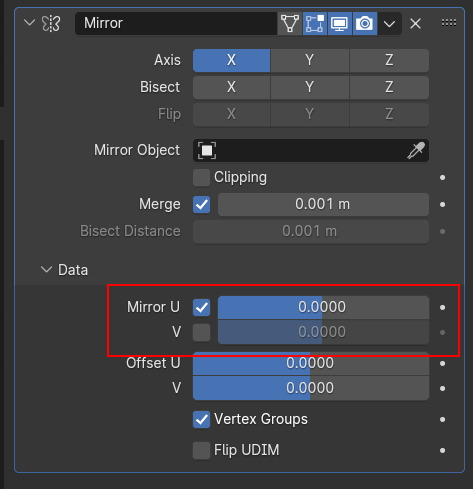Screen dimensions: 473x489
Task: Adjust the Offset V slider
Action: (311, 388)
